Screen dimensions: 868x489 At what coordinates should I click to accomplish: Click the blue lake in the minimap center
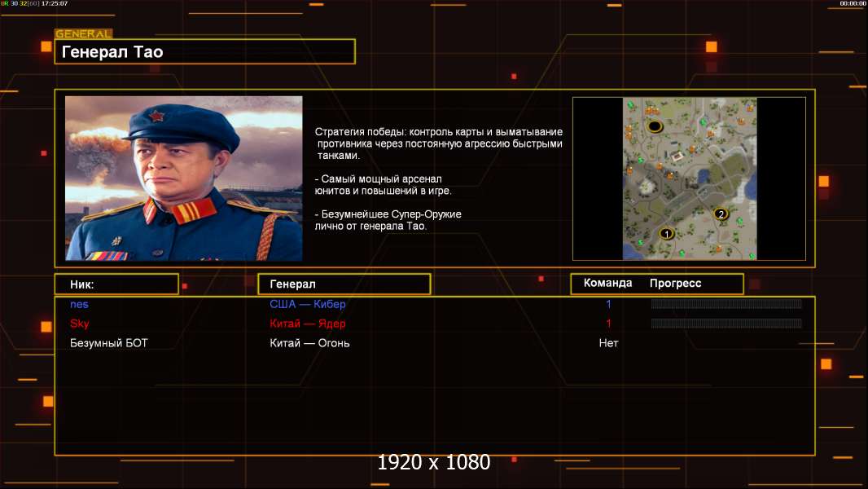(703, 177)
